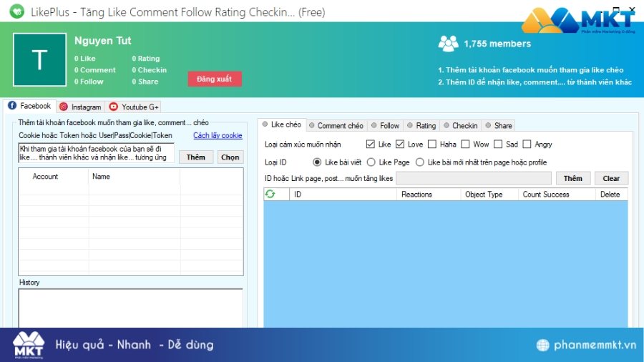The width and height of the screenshot is (644, 362).
Task: Click the Clear button
Action: [611, 178]
